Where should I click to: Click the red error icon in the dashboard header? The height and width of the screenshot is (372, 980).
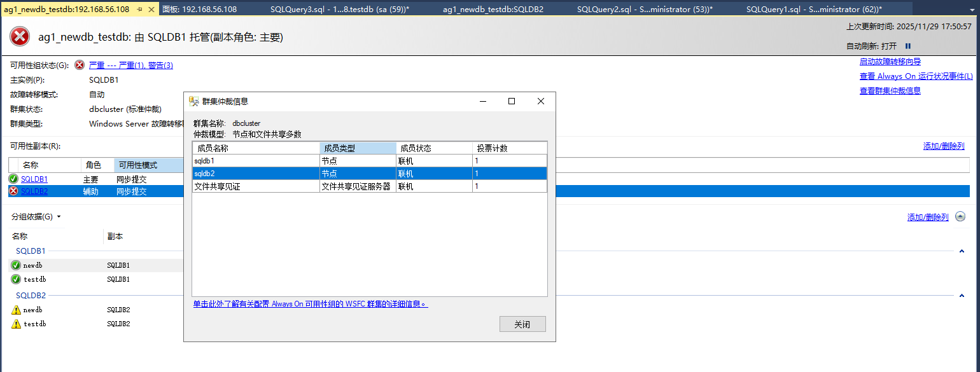pos(20,37)
